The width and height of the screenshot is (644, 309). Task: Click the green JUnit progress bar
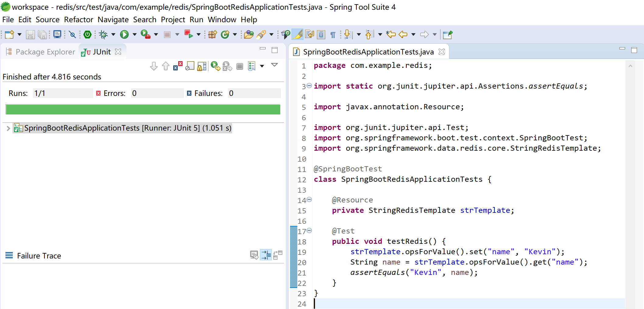point(143,110)
